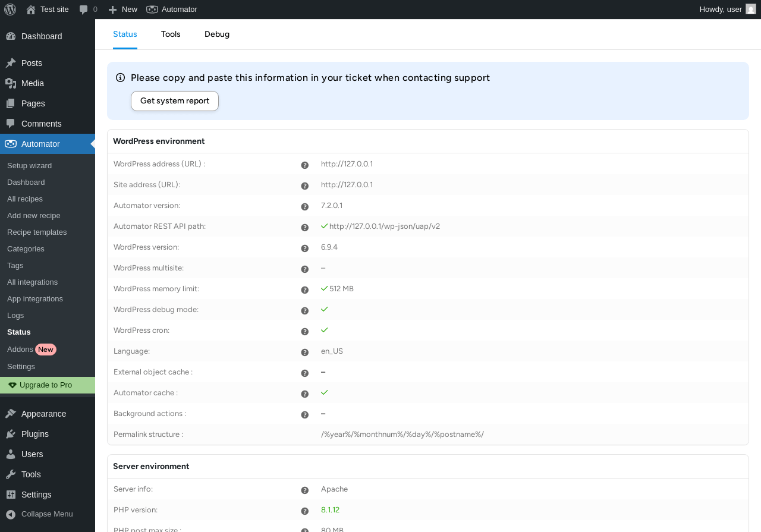Open the Automator robot icon in admin bar
The height and width of the screenshot is (532, 761).
pos(152,10)
